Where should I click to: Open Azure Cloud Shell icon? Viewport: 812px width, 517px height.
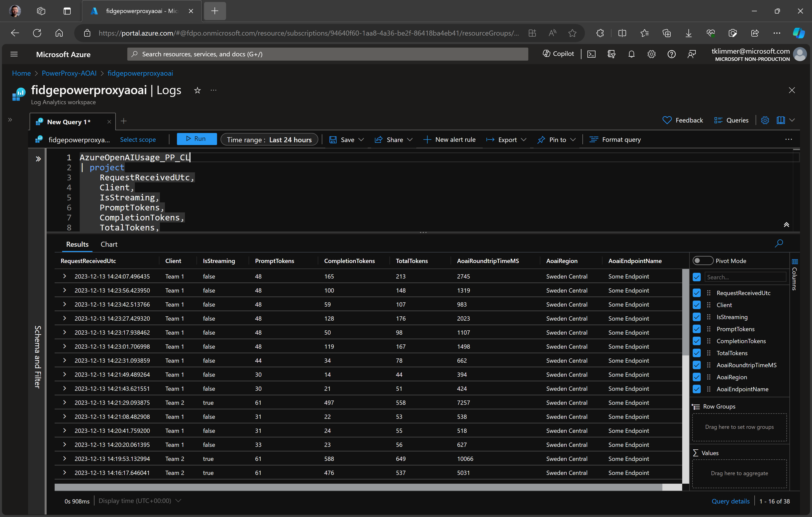pyautogui.click(x=591, y=54)
